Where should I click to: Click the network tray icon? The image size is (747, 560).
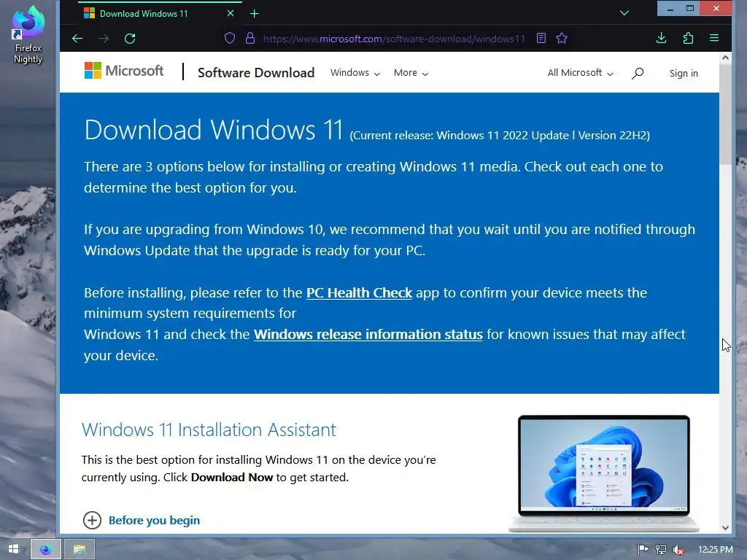(661, 550)
